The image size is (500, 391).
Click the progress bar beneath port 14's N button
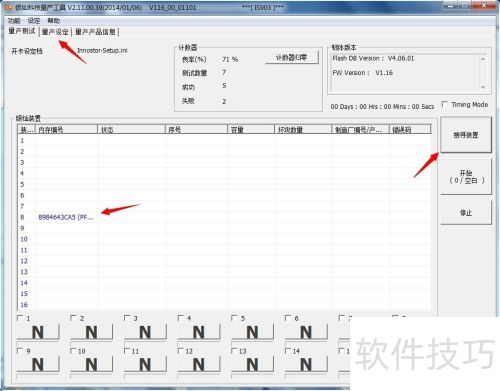[306, 376]
